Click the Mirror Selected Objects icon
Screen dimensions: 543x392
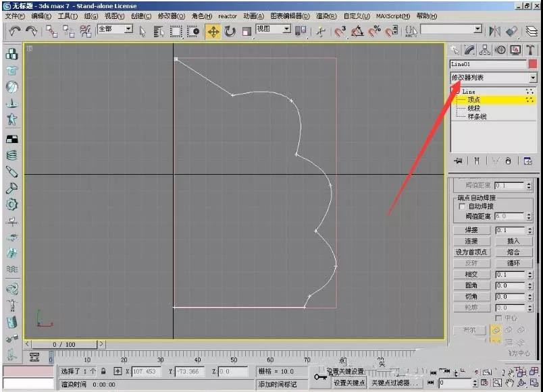[494, 32]
